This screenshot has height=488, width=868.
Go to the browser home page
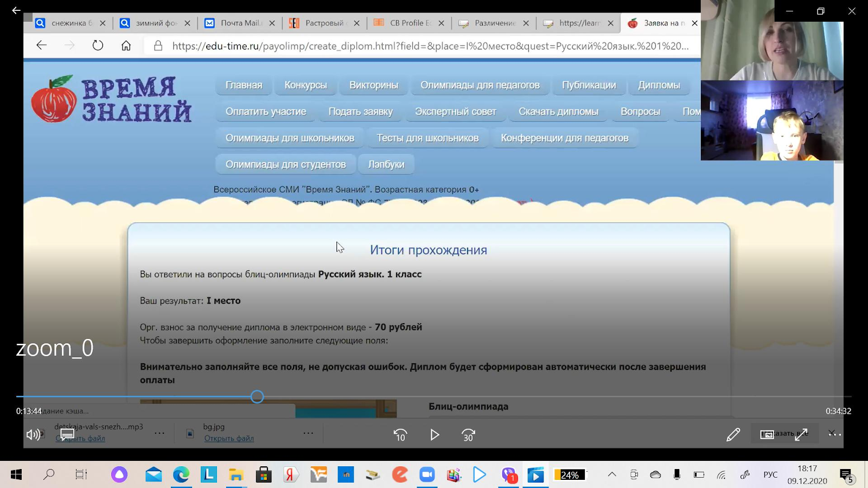126,46
